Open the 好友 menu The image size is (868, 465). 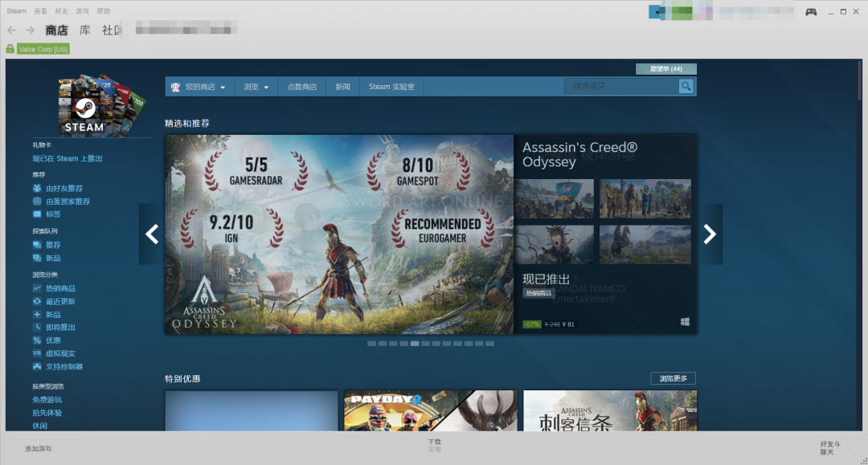point(61,11)
